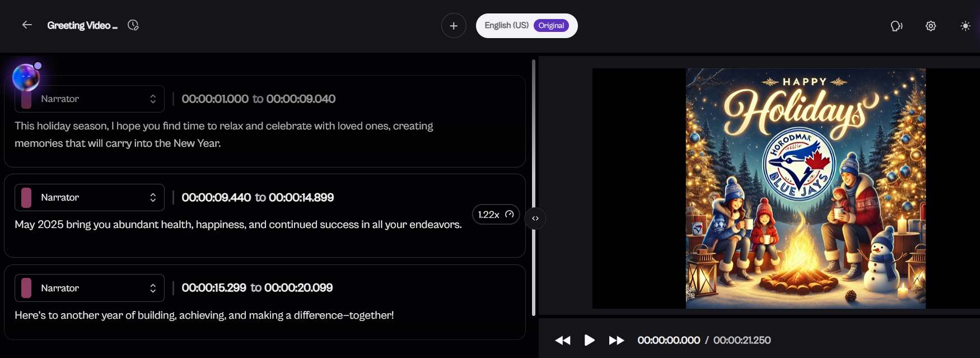Click the Greeting Video project title

(82, 25)
